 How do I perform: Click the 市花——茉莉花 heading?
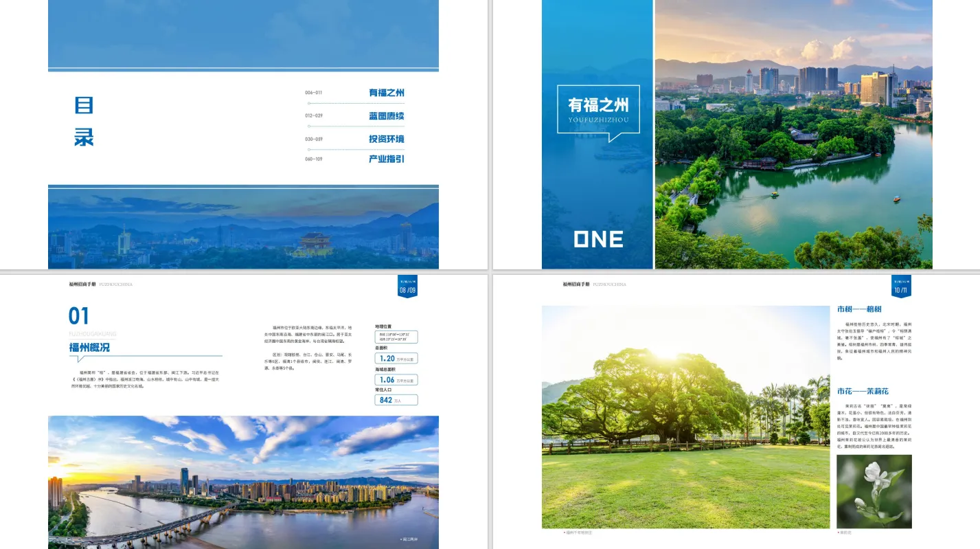(863, 391)
